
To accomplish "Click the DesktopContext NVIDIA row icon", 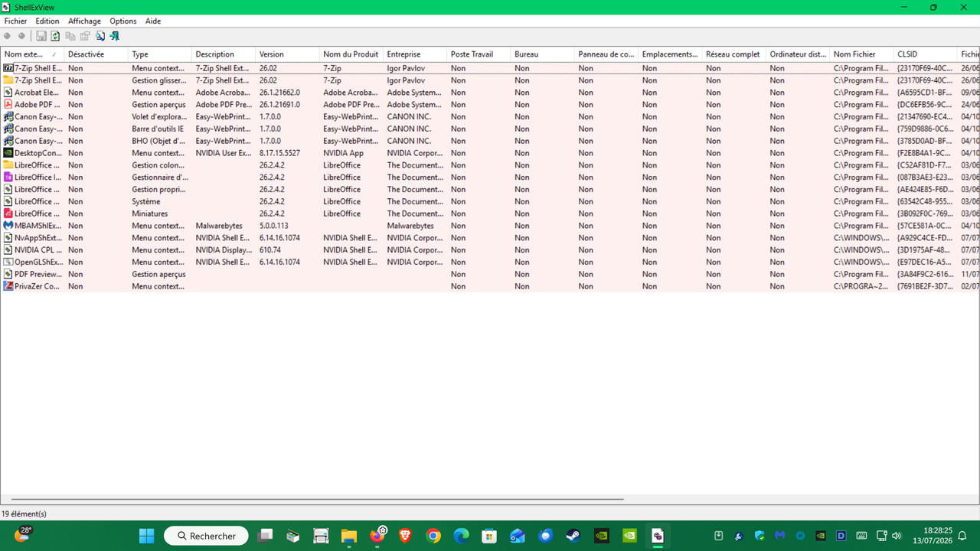I will click(8, 153).
